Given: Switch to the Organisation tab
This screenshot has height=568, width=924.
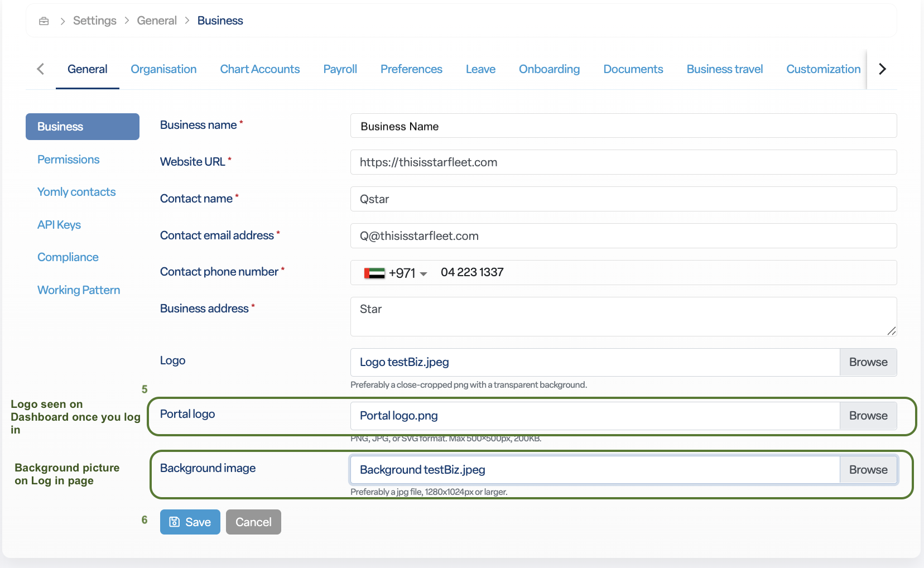Looking at the screenshot, I should [x=163, y=69].
